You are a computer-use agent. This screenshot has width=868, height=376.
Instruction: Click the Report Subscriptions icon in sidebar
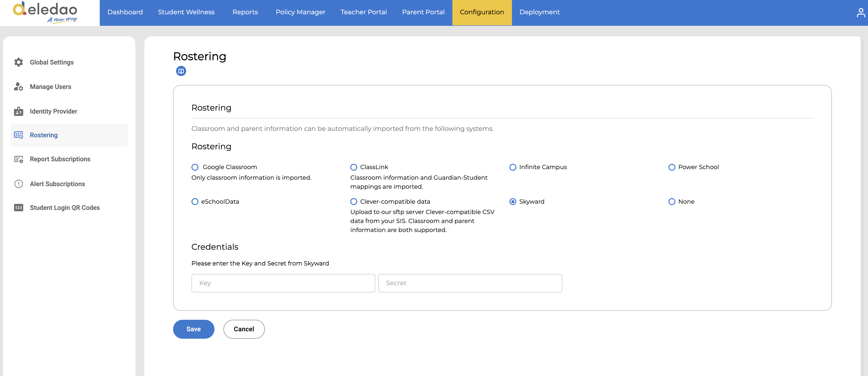pos(19,159)
